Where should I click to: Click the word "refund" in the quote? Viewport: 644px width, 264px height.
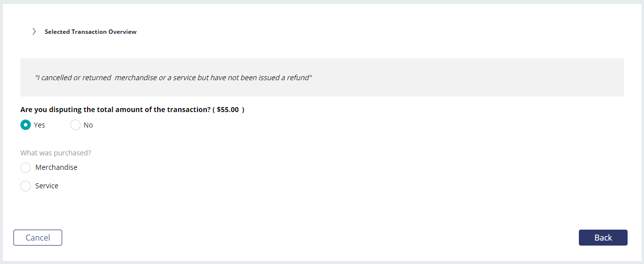pyautogui.click(x=298, y=78)
